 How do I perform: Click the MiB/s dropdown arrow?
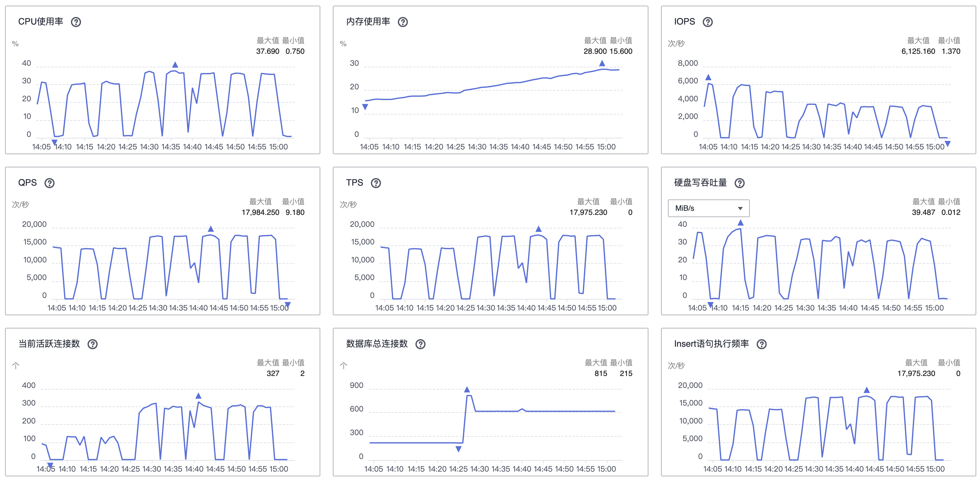[740, 208]
